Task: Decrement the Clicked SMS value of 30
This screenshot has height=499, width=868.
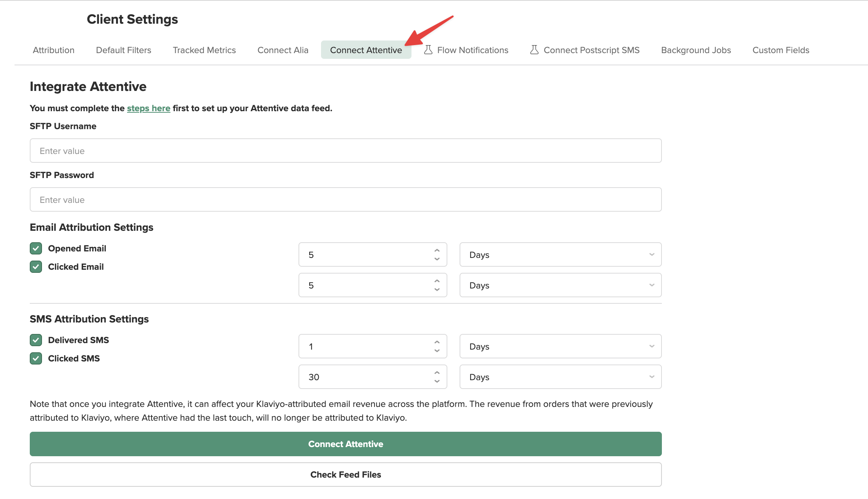Action: click(x=437, y=381)
